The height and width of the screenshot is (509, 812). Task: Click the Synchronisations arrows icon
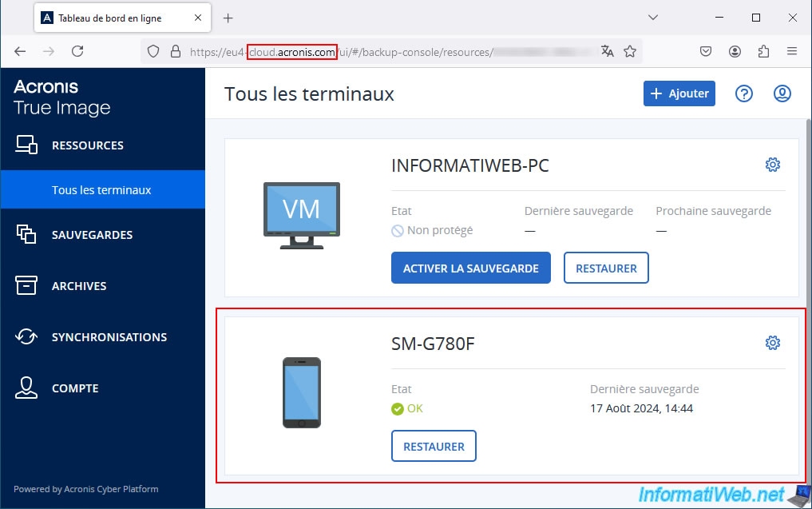pos(26,336)
